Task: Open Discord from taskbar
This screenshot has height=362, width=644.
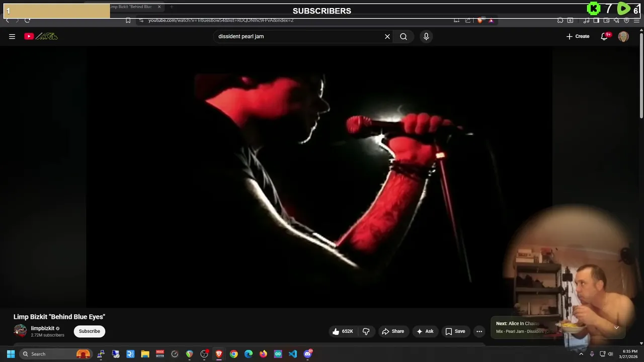Action: [x=307, y=354]
